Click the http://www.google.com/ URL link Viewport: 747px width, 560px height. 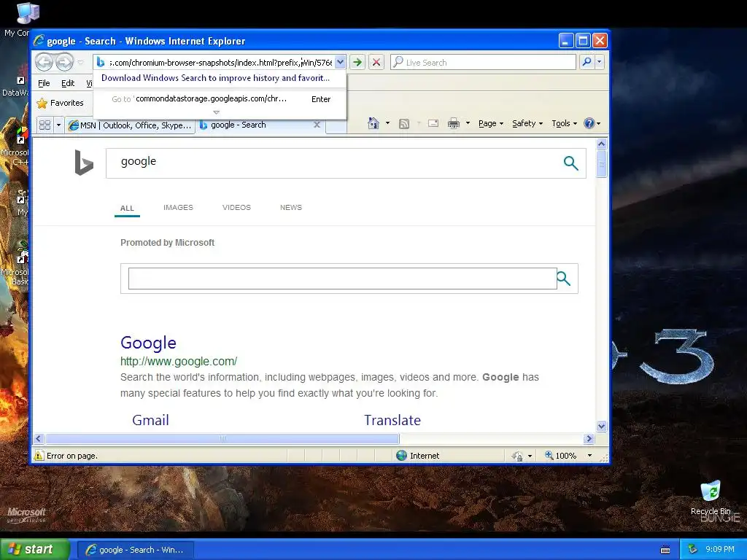pyautogui.click(x=179, y=361)
